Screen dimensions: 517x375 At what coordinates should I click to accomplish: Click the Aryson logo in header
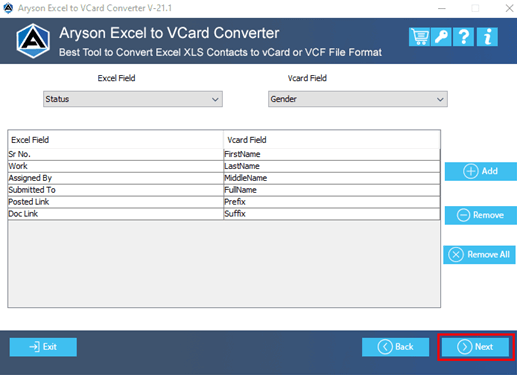pyautogui.click(x=33, y=41)
